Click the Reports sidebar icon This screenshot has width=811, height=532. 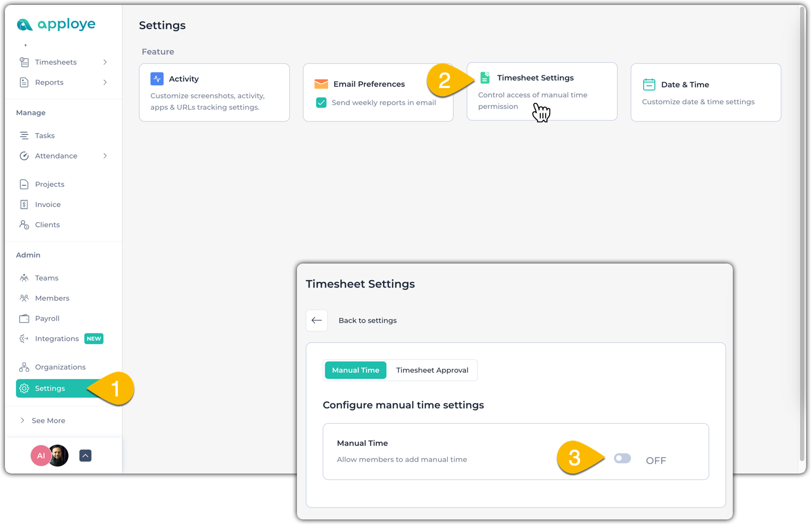click(x=24, y=82)
